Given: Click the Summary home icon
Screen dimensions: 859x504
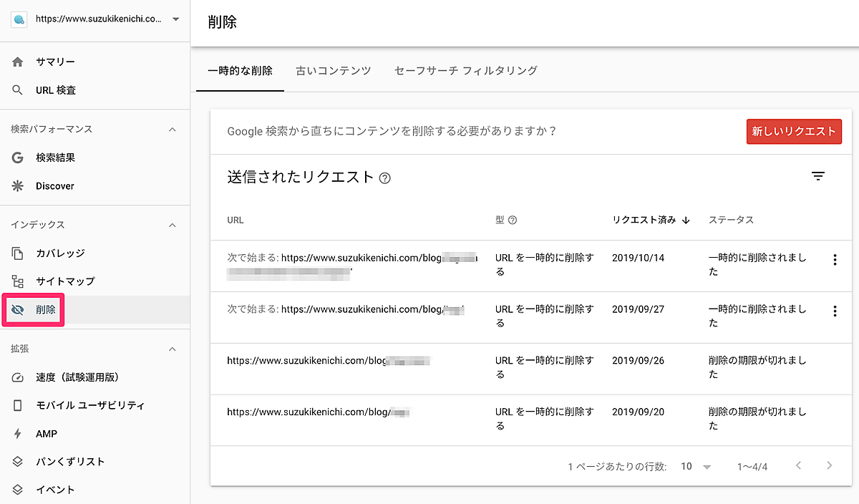Looking at the screenshot, I should (18, 62).
